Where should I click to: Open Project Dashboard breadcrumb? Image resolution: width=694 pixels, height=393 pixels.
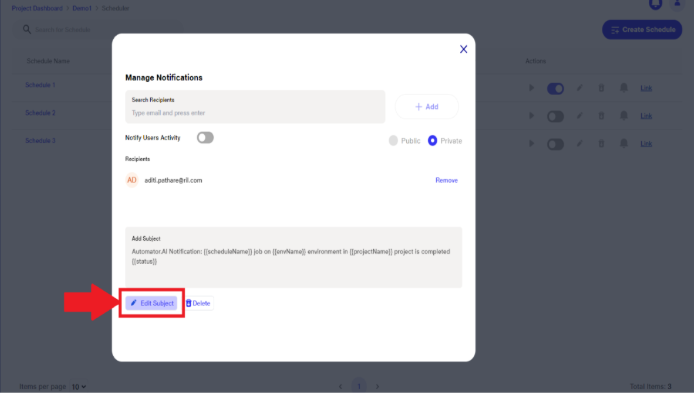[x=37, y=8]
